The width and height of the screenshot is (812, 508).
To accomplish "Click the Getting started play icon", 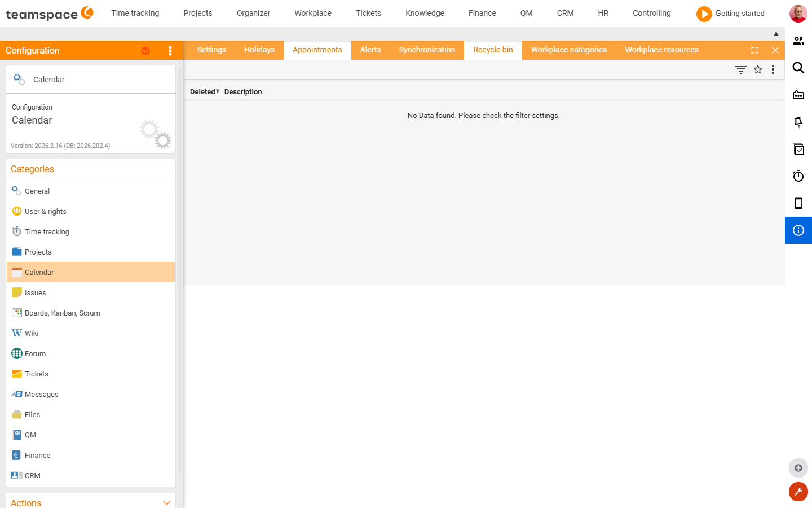I will (x=704, y=14).
